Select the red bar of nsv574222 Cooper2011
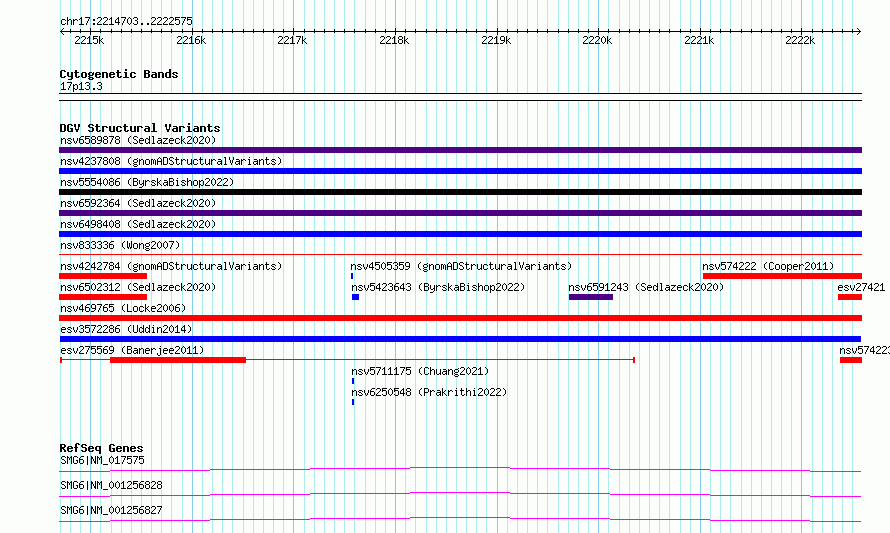The image size is (890, 533). point(782,276)
